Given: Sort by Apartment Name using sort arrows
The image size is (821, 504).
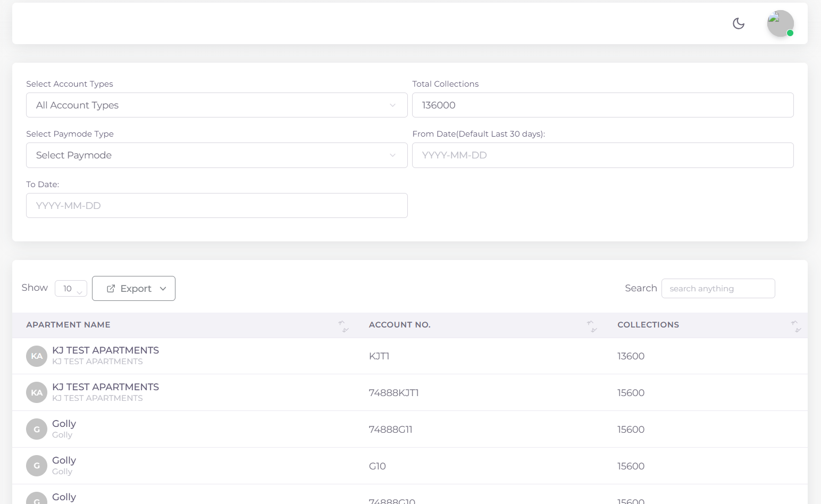Looking at the screenshot, I should (343, 326).
